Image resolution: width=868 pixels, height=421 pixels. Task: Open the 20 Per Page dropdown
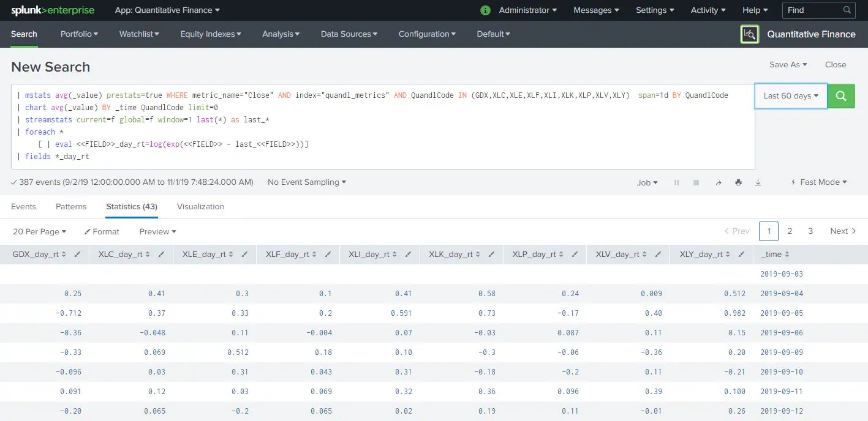[x=39, y=231]
